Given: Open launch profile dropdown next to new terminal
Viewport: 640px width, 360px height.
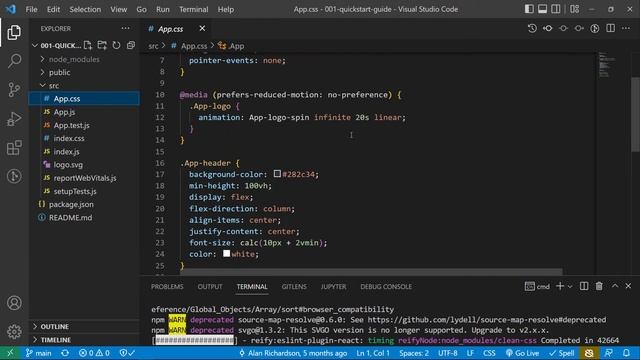Looking at the screenshot, I should [570, 286].
